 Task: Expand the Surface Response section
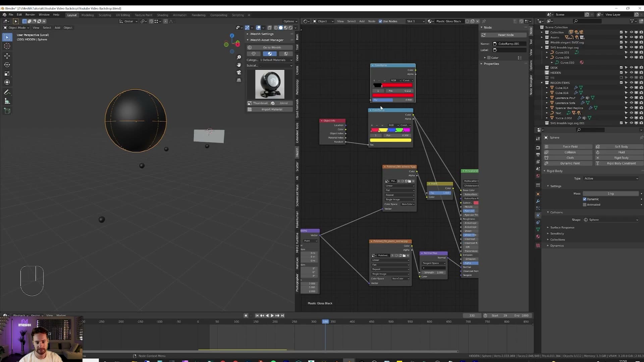coord(562,228)
